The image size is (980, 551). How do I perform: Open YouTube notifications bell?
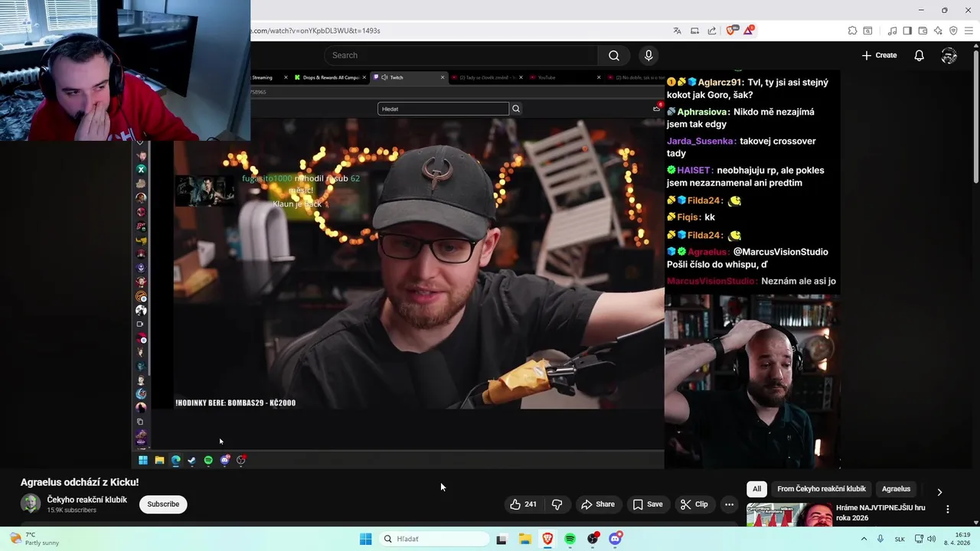919,55
